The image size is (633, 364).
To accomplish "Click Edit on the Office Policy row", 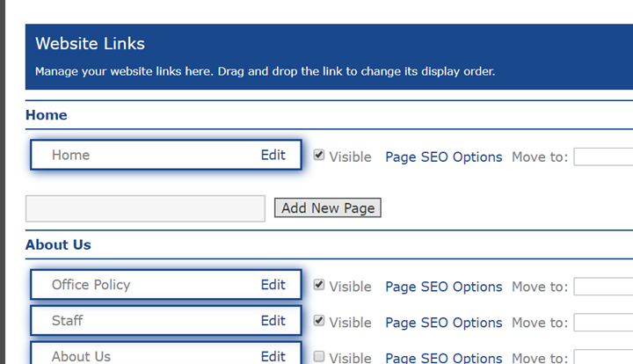I will [x=273, y=285].
